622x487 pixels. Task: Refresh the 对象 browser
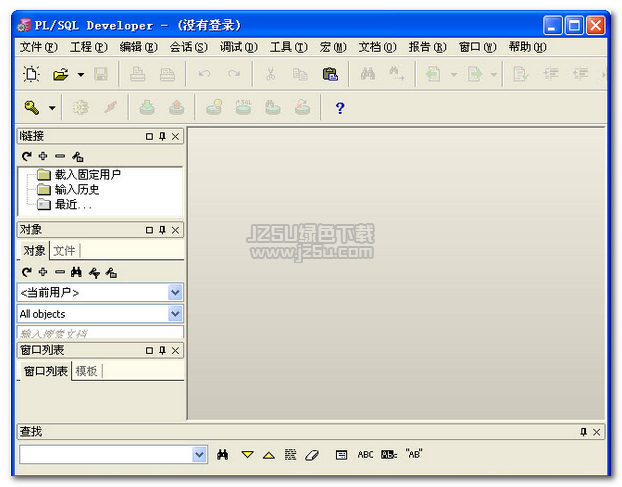click(27, 272)
